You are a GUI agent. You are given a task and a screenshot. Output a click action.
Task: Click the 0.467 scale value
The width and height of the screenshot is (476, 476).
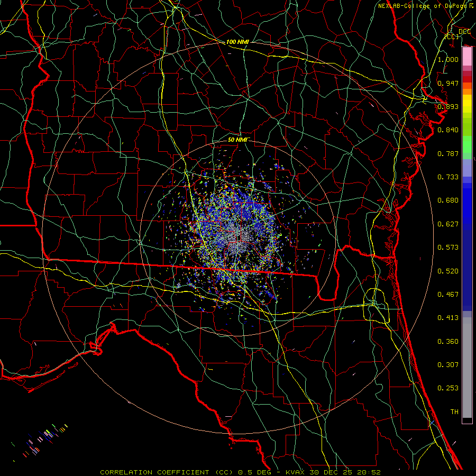point(448,294)
